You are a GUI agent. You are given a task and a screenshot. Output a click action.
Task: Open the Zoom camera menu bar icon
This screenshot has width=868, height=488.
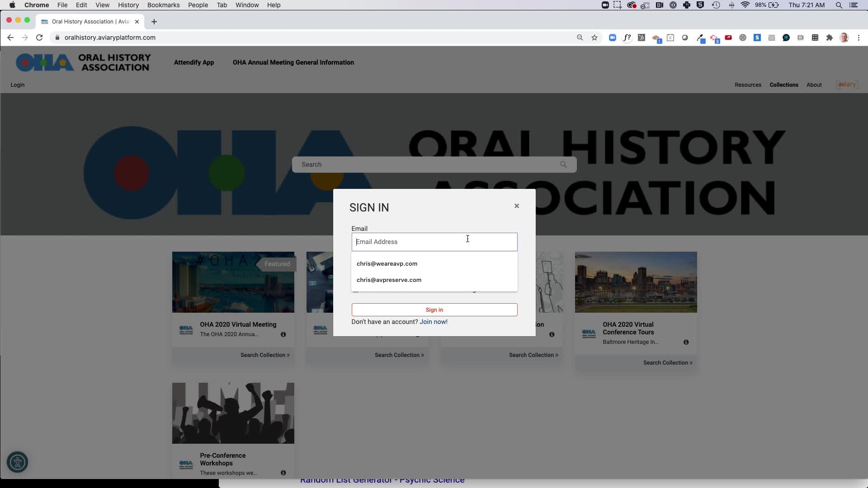605,5
